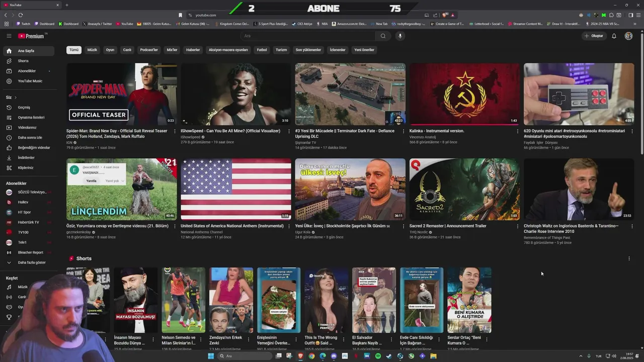Open United States National Anthem title
The width and height of the screenshot is (644, 362).
point(232,226)
